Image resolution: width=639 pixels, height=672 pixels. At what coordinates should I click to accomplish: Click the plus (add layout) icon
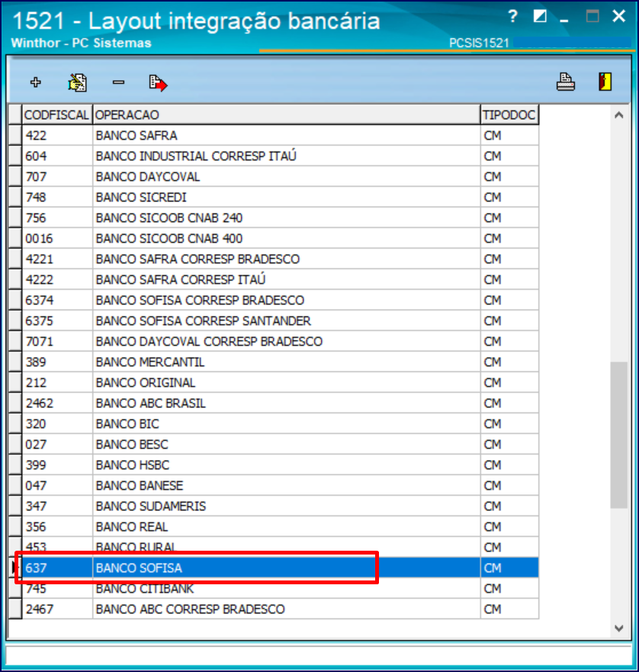pyautogui.click(x=36, y=82)
